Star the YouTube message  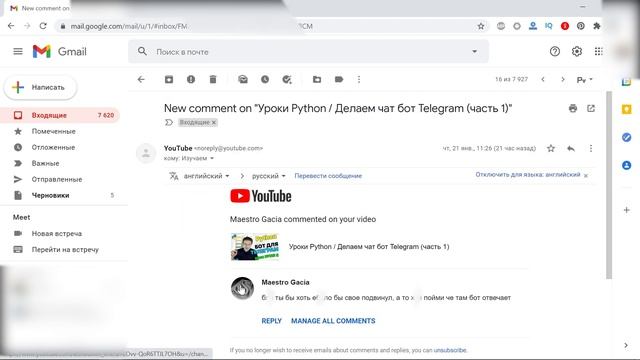tap(551, 149)
